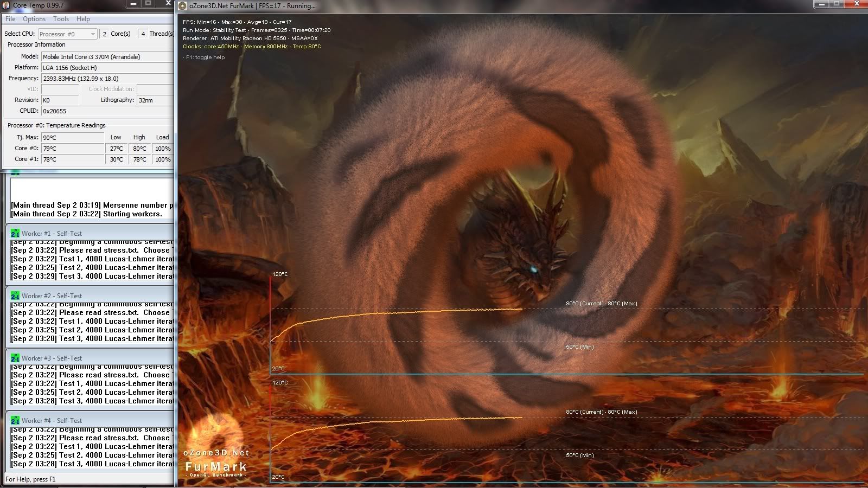868x488 pixels.
Task: Maximize the FurMark window
Action: point(837,4)
